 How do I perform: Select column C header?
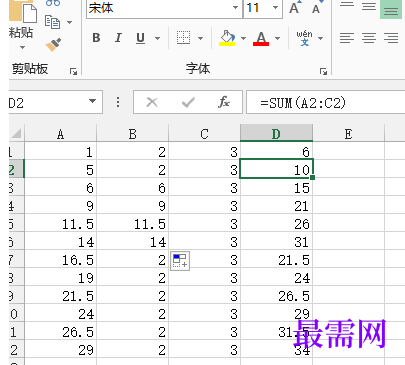204,134
